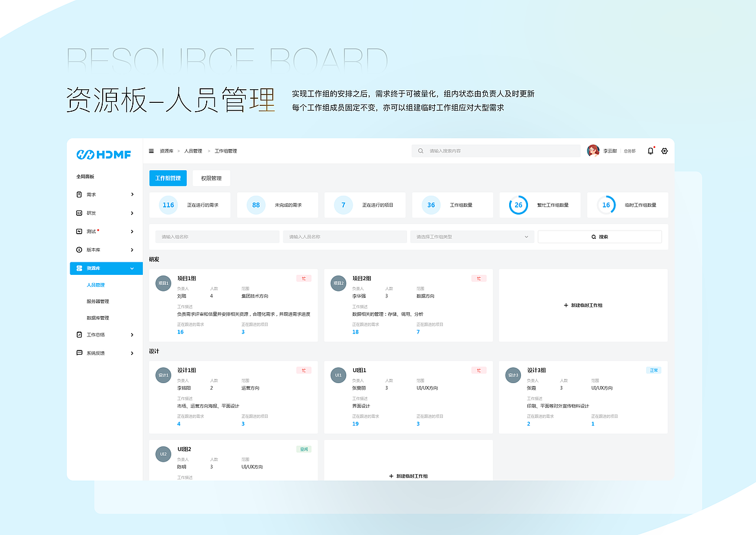Image resolution: width=756 pixels, height=535 pixels.
Task: Click the 116 正在进行的需求 stat
Action: point(190,205)
